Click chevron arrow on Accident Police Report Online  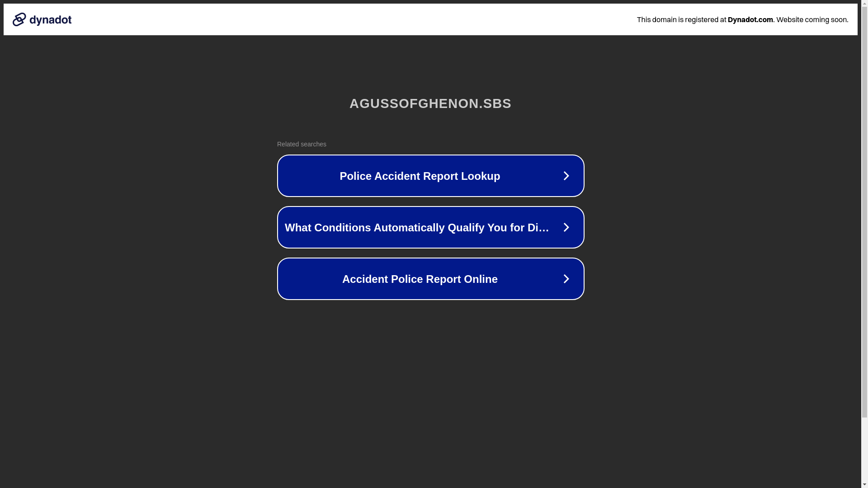566,279
